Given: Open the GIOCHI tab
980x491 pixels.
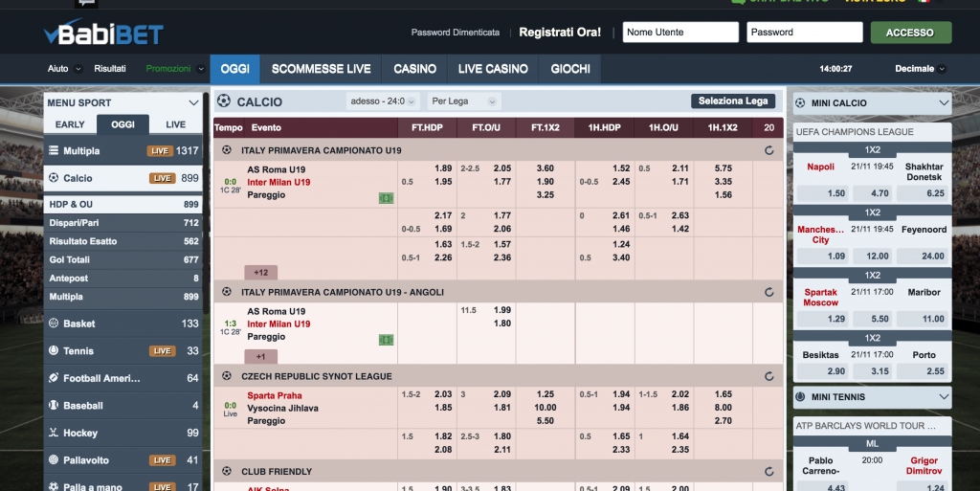Looking at the screenshot, I should point(570,69).
